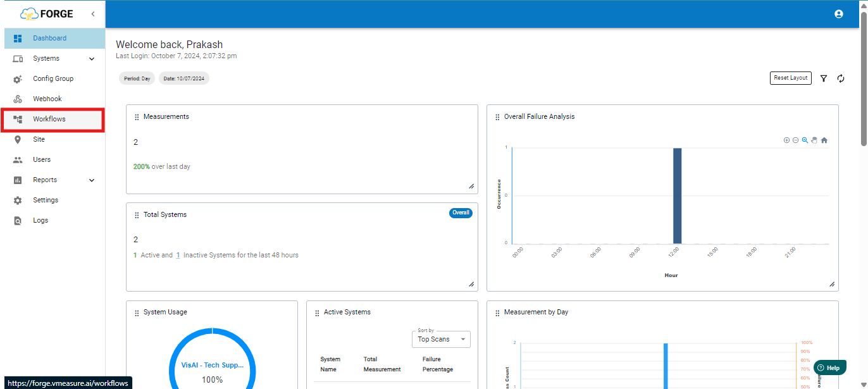The image size is (868, 389).
Task: Click the Date: 10/07/2024 filter chip
Action: [x=184, y=78]
